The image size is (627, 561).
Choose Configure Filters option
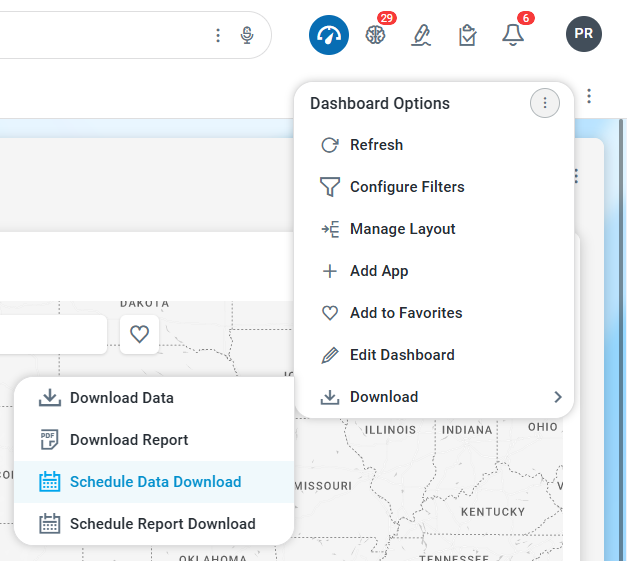pyautogui.click(x=406, y=187)
